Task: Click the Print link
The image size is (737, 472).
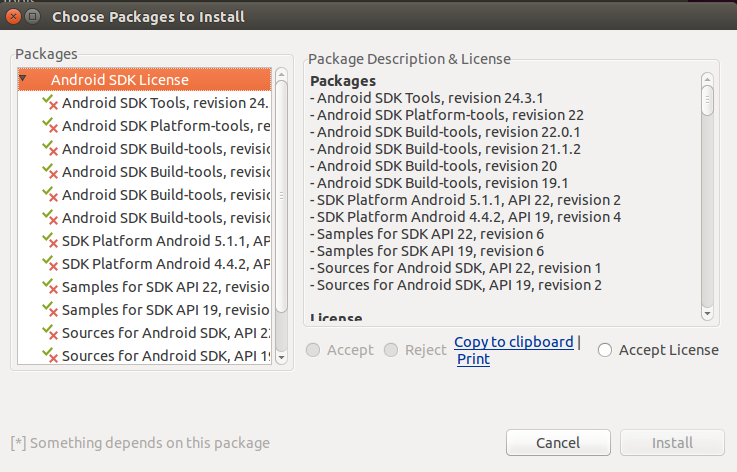Action: tap(473, 359)
